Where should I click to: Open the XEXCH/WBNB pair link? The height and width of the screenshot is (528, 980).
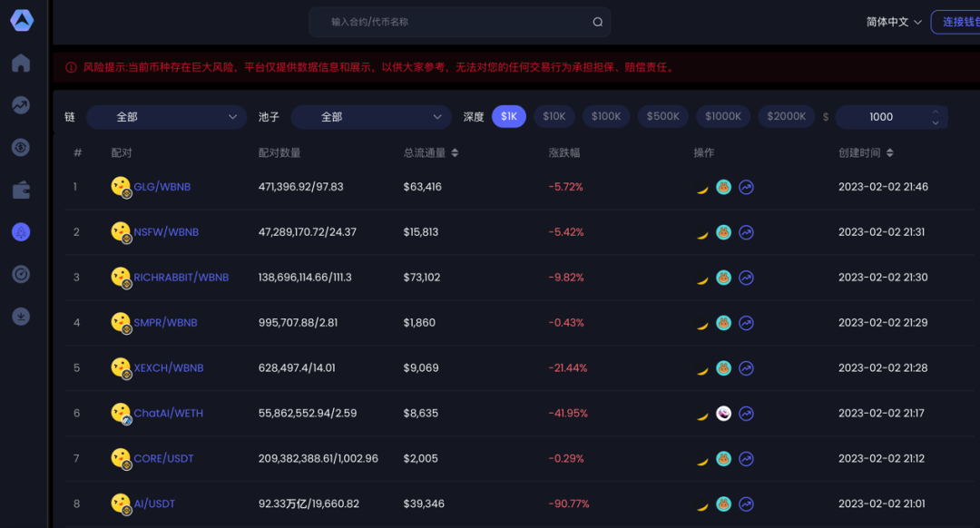click(x=169, y=368)
